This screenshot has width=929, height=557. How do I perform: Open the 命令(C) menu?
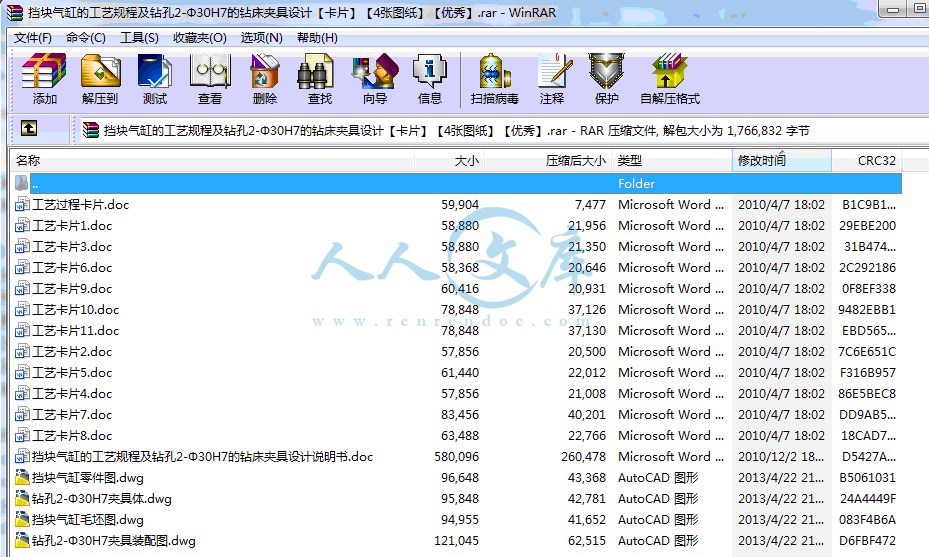pyautogui.click(x=85, y=38)
